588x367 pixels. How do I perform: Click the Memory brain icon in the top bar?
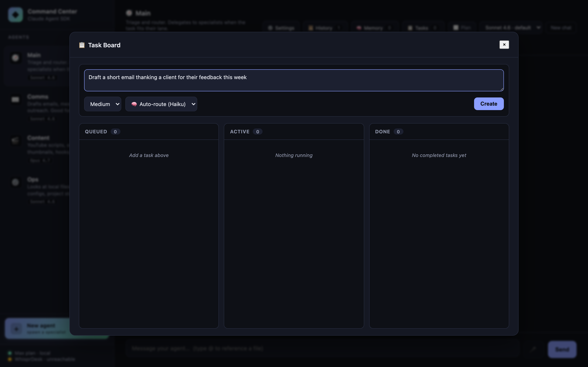click(359, 28)
